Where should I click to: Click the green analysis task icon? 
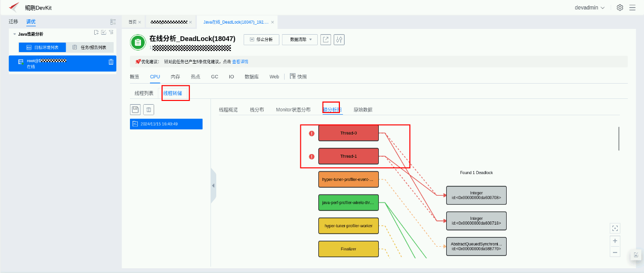138,42
